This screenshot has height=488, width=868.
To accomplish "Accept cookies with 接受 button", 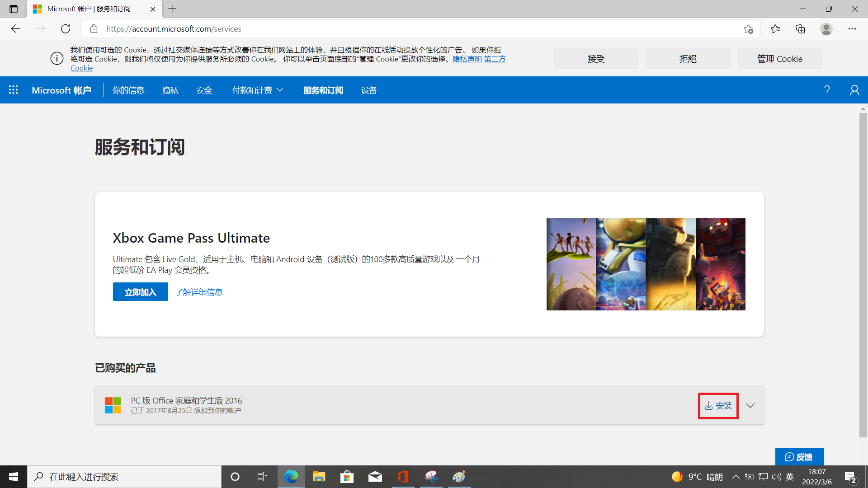I will tap(596, 59).
